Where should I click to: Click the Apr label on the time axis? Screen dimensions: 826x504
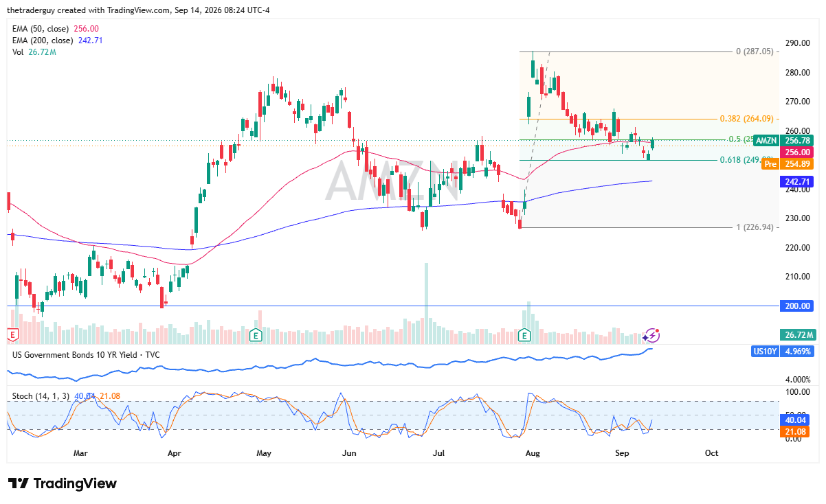pyautogui.click(x=175, y=453)
